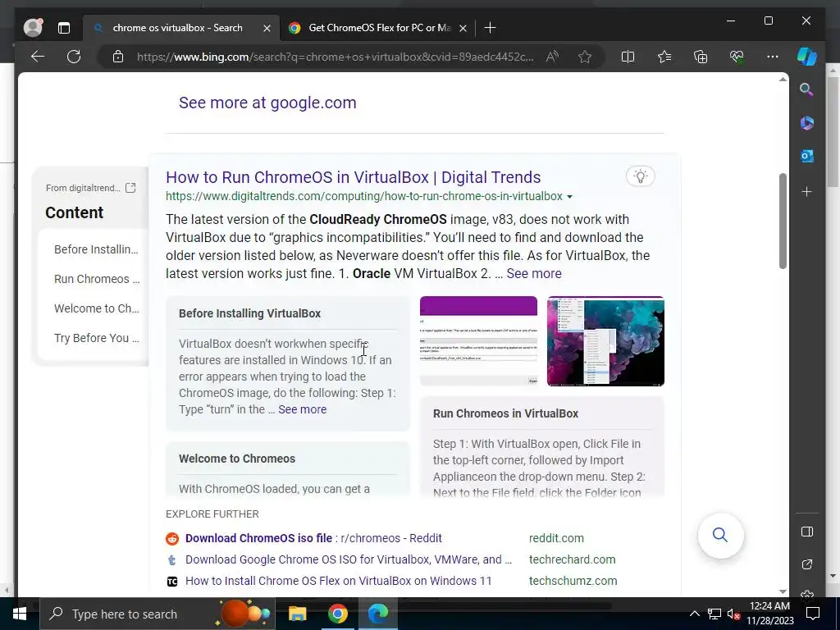Click the address bar URL field
This screenshot has height=630, width=840.
click(x=335, y=57)
